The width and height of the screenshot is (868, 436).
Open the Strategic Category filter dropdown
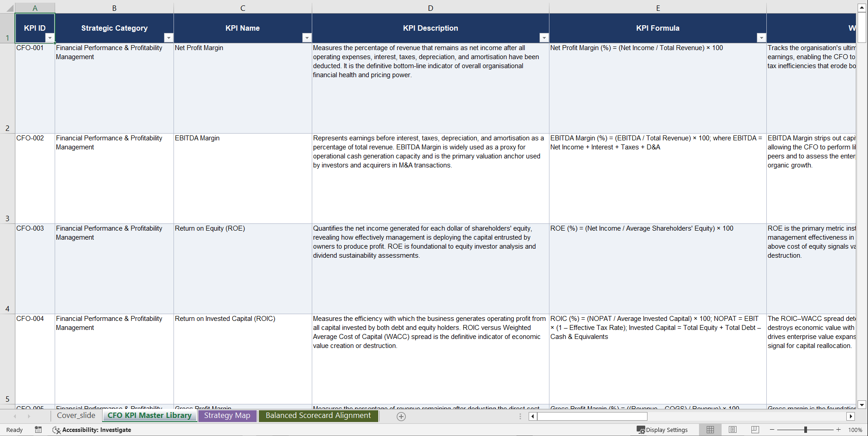(x=169, y=38)
